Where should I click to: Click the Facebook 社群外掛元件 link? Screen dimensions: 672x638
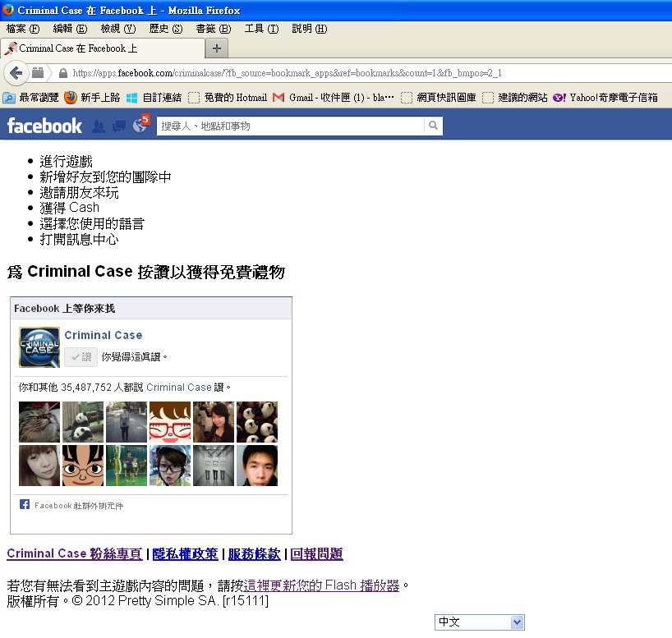[x=79, y=506]
